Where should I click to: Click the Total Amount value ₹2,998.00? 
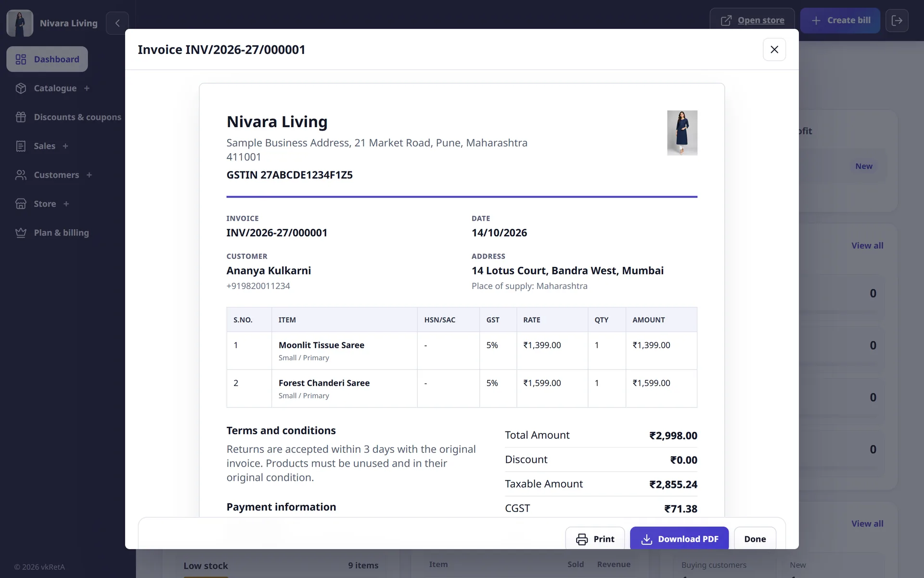point(673,435)
